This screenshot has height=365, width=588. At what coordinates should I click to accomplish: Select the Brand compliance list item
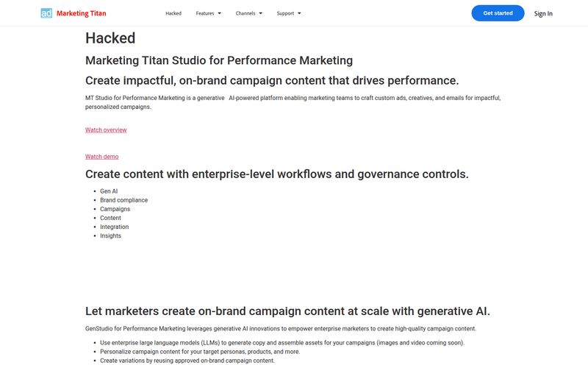point(123,200)
